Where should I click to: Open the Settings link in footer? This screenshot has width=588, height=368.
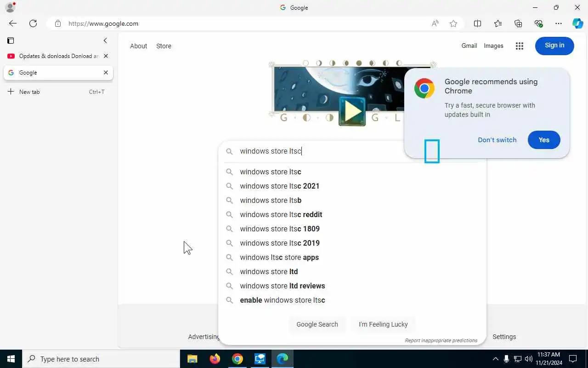pos(504,337)
